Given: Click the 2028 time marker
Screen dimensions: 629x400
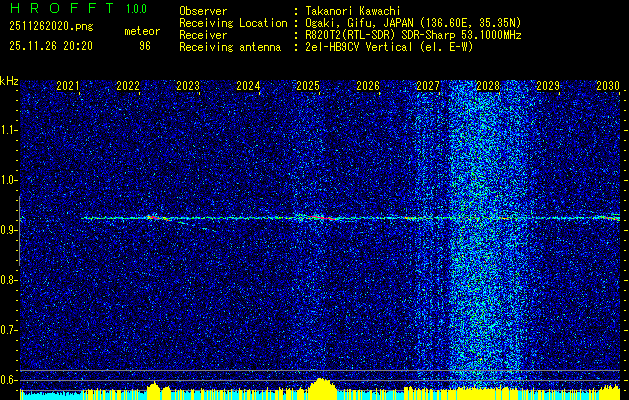Looking at the screenshot, I should tap(488, 86).
